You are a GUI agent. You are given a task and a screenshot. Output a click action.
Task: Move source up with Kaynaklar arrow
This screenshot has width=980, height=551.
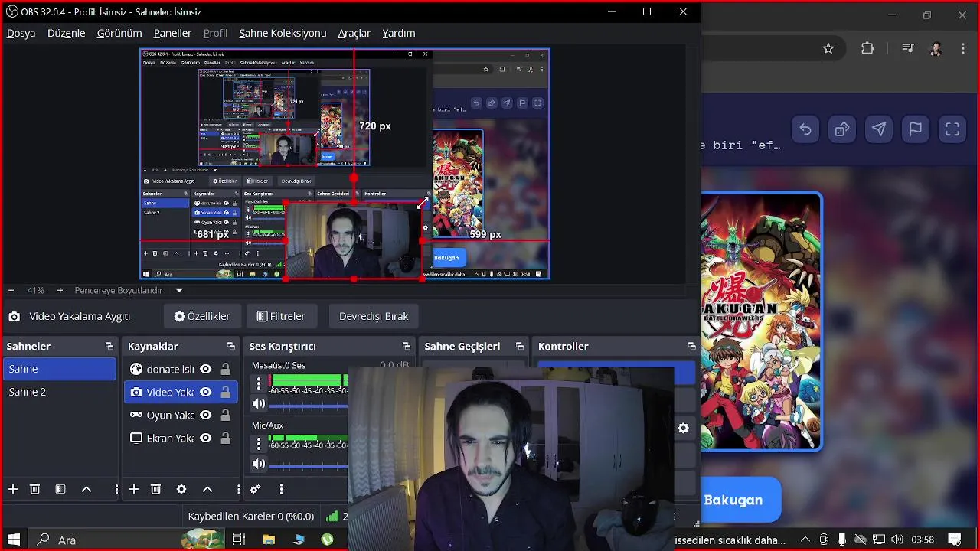(x=207, y=489)
